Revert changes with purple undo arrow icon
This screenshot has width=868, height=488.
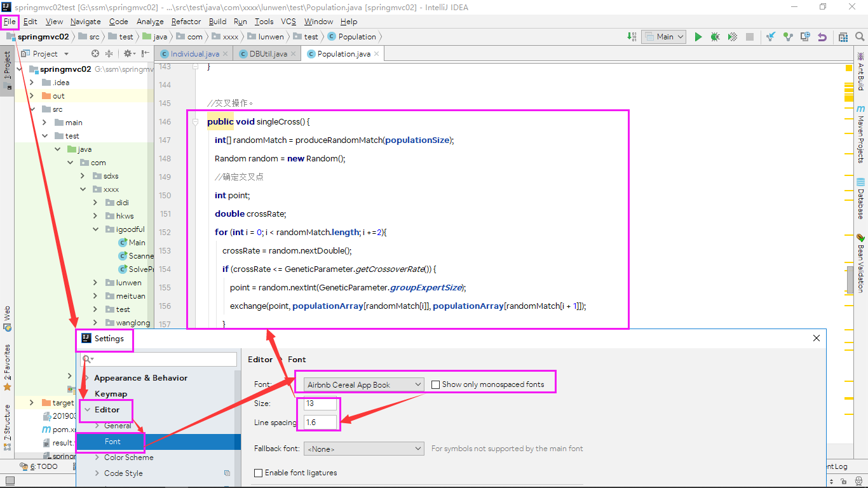822,37
